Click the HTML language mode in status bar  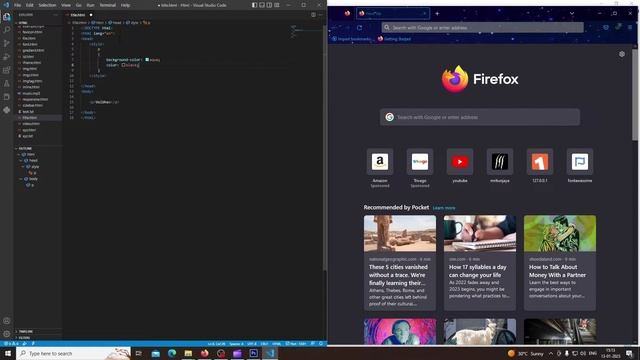pyautogui.click(x=276, y=344)
